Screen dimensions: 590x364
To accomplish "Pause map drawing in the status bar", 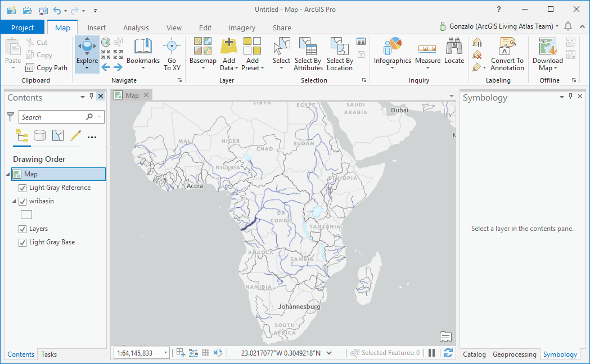I will tap(431, 353).
